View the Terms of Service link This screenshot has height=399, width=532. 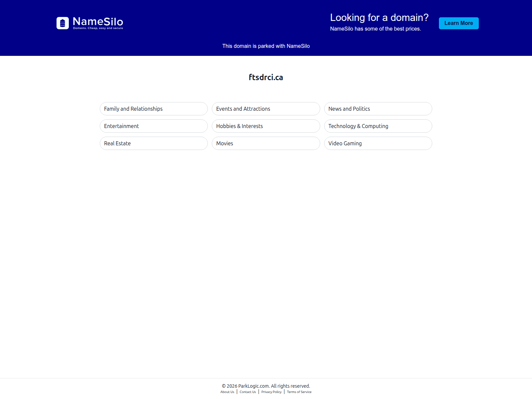[299, 392]
